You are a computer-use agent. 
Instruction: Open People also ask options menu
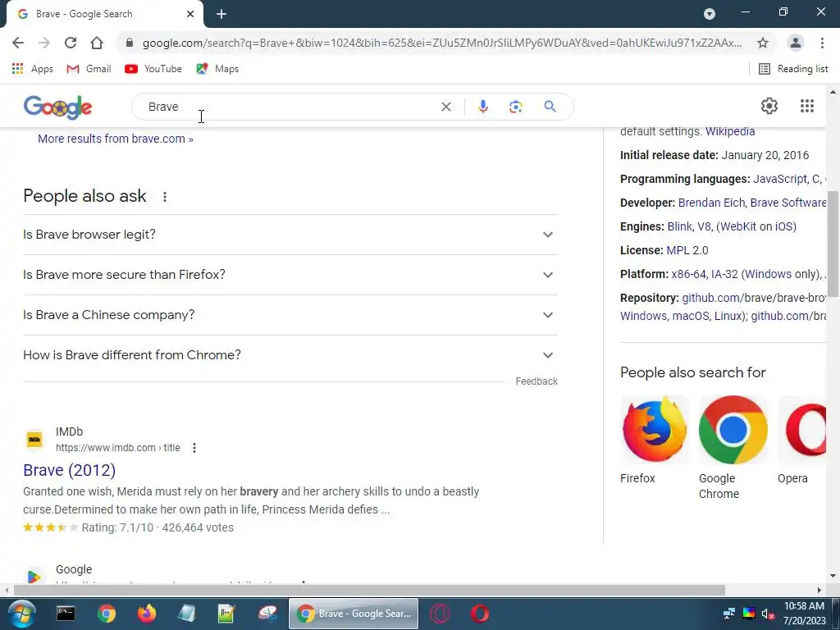165,197
